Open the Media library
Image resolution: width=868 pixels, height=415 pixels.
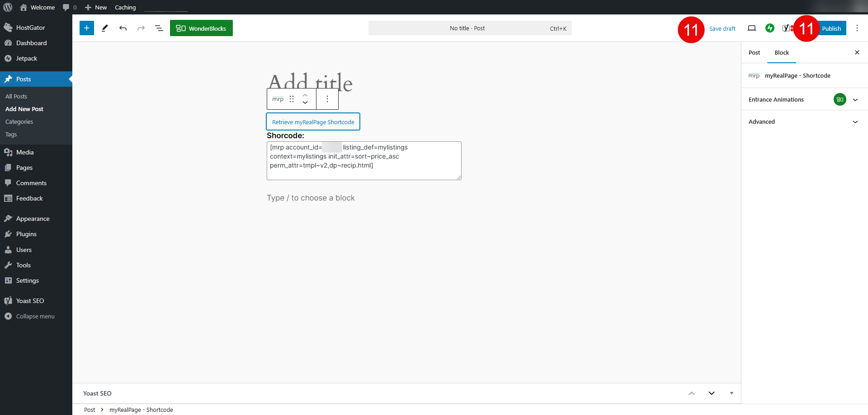(x=36, y=152)
